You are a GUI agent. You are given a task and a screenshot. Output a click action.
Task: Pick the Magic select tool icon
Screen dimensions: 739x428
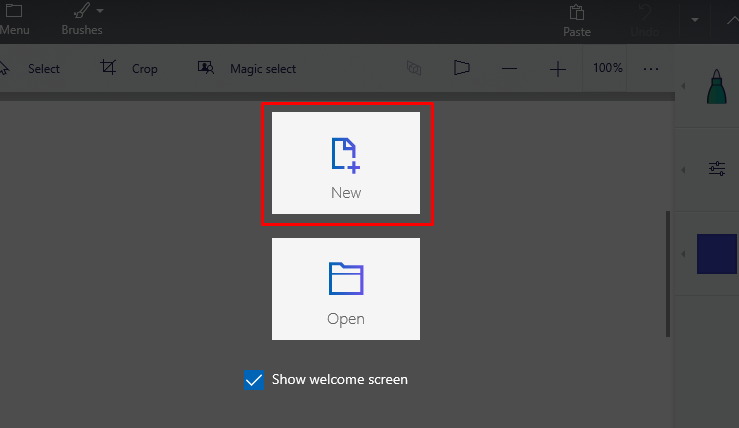(206, 69)
